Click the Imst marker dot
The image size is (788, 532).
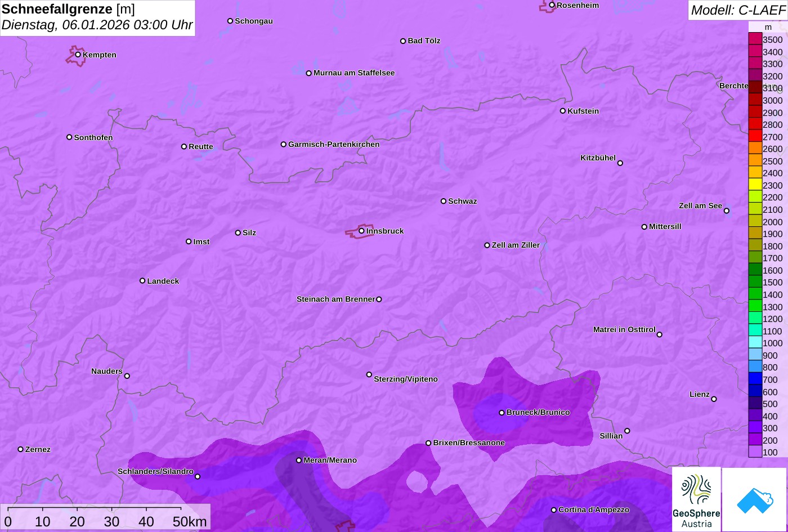tap(189, 241)
